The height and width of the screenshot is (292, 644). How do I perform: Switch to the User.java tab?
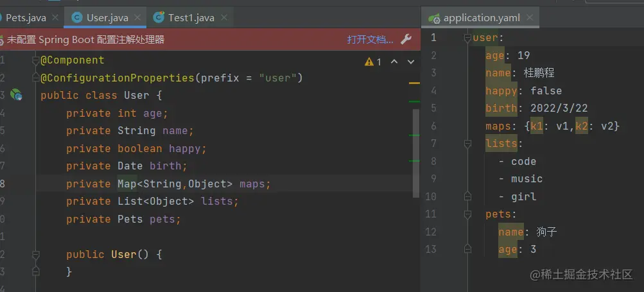pyautogui.click(x=107, y=18)
